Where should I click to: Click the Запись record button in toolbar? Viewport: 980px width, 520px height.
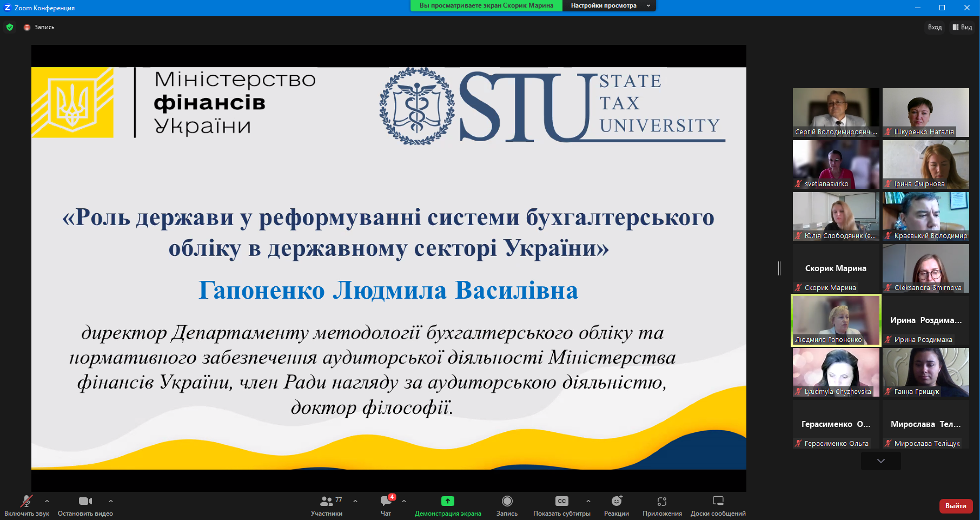[x=507, y=506]
